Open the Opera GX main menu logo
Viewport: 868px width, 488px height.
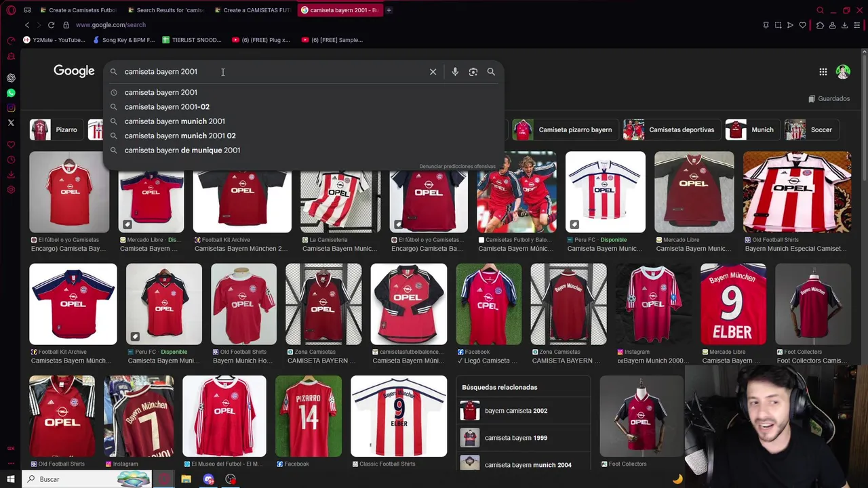click(11, 10)
